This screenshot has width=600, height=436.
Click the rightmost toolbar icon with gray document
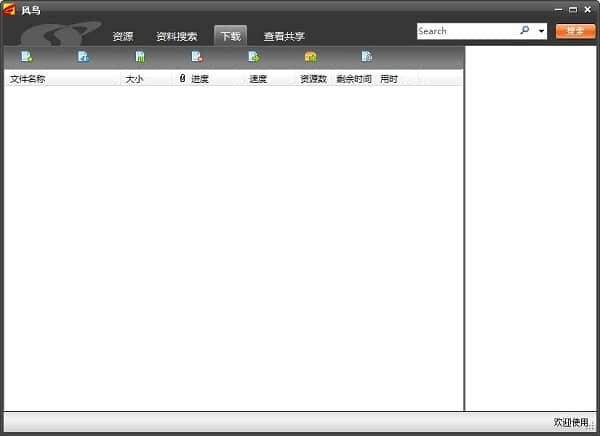[367, 57]
